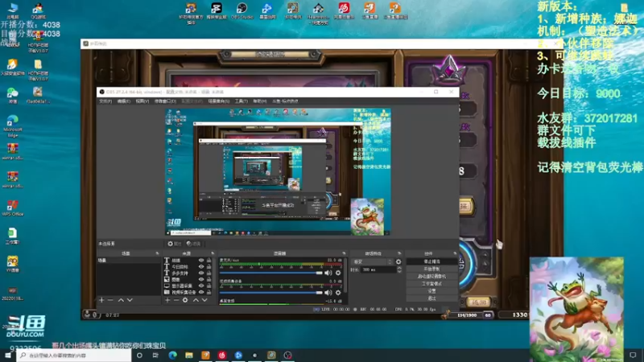
Task: Open the 停靠窗口(D) menu in OBS
Action: (165, 101)
